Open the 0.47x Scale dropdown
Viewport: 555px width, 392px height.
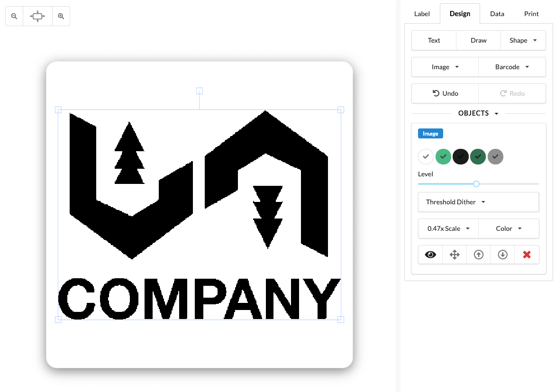coord(448,228)
